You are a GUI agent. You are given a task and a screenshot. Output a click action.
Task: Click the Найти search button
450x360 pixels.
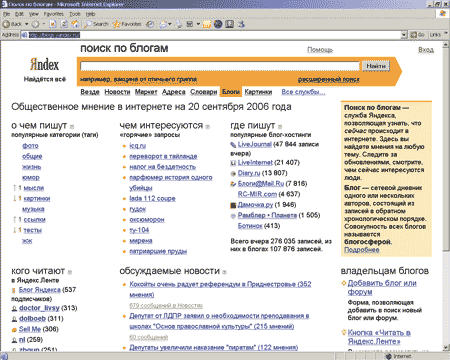click(x=376, y=66)
